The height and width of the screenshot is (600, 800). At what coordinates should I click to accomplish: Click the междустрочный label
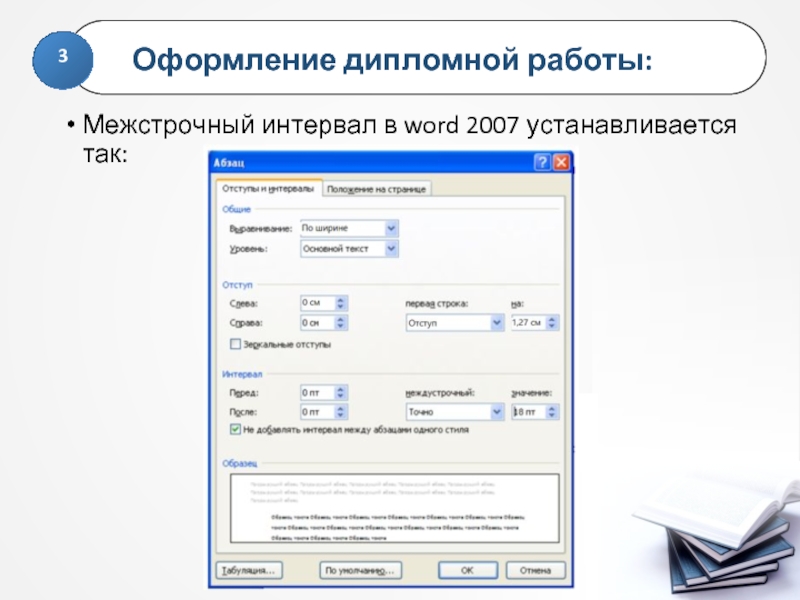point(440,393)
